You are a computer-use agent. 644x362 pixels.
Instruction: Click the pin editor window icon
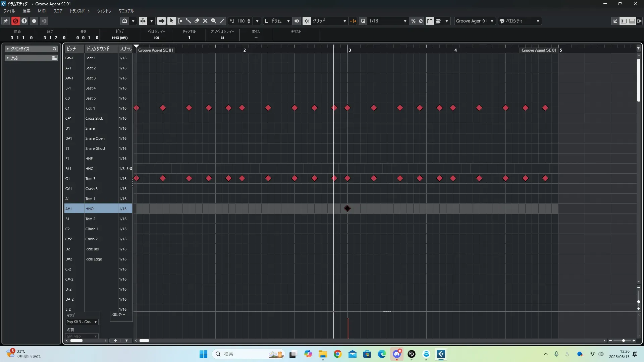(x=6, y=21)
